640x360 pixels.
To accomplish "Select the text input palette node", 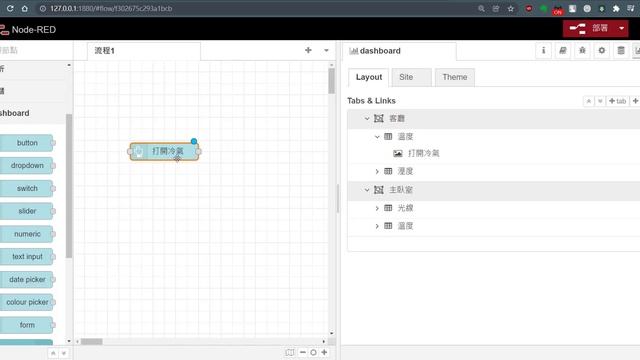I will pyautogui.click(x=27, y=257).
